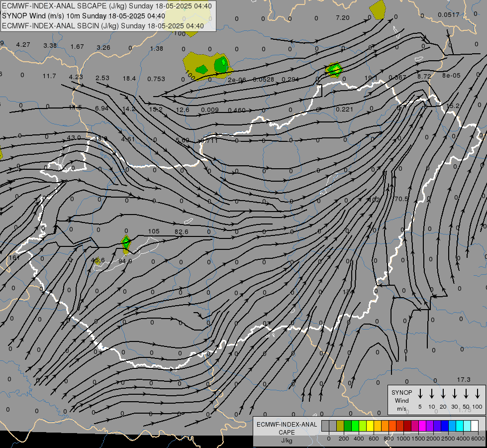Choose the deep blue CAPE legend swatch
The image size is (487, 448).
point(445,426)
